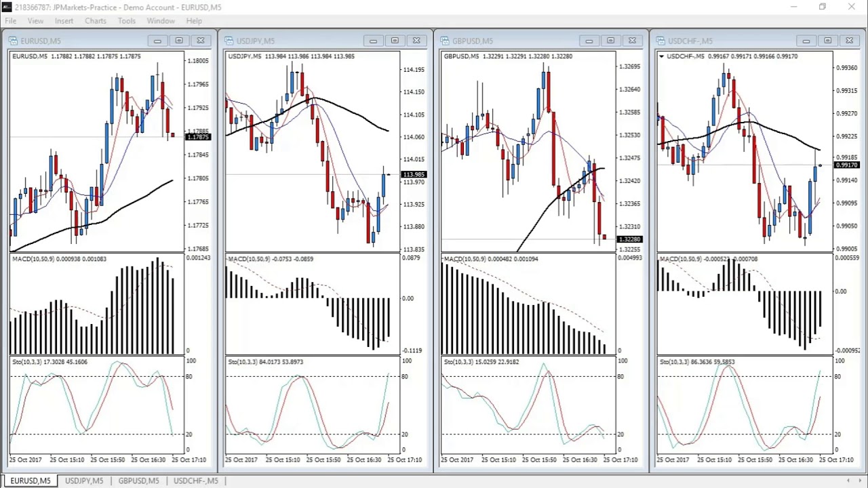Maximize the USDCHF-,M5 chart window

click(x=827, y=41)
